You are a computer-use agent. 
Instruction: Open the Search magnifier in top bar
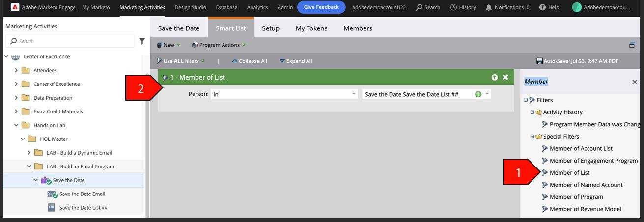click(419, 7)
